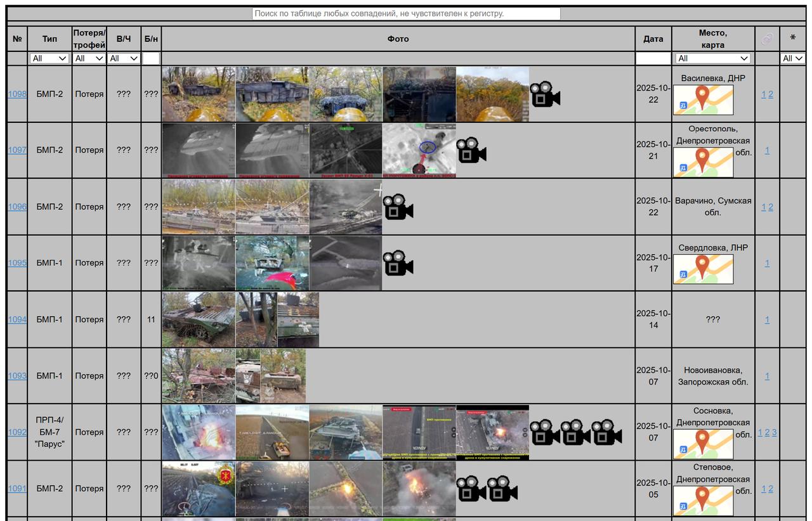Open the Тип filter dropdown

(x=49, y=58)
